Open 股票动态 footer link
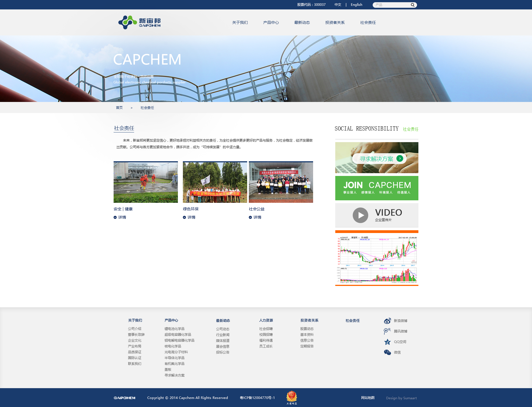532x407 pixels. click(307, 329)
